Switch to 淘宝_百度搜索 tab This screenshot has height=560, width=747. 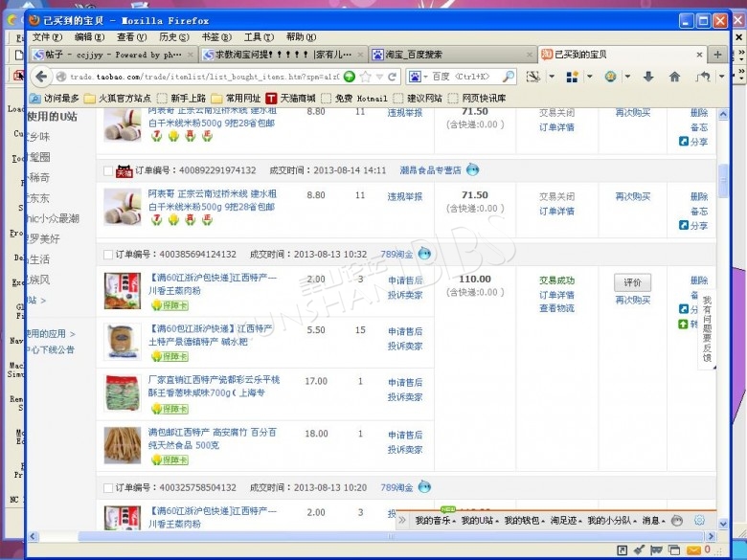tap(452, 55)
